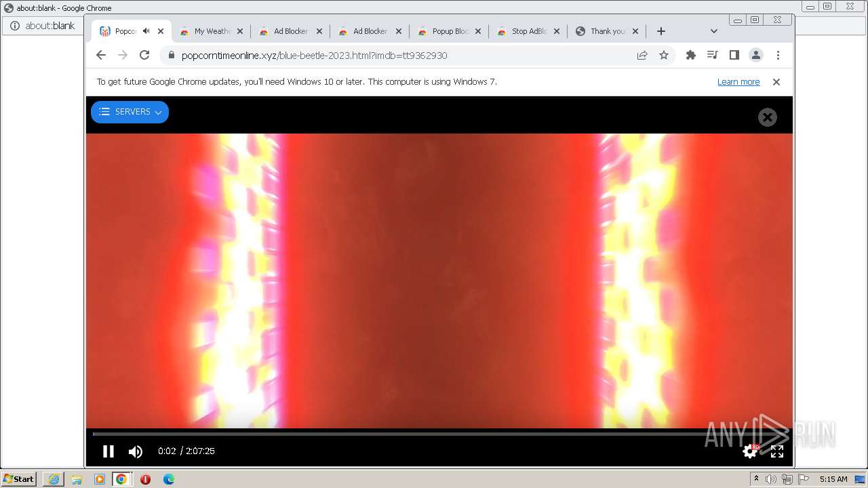Click the address bar URL

[314, 56]
